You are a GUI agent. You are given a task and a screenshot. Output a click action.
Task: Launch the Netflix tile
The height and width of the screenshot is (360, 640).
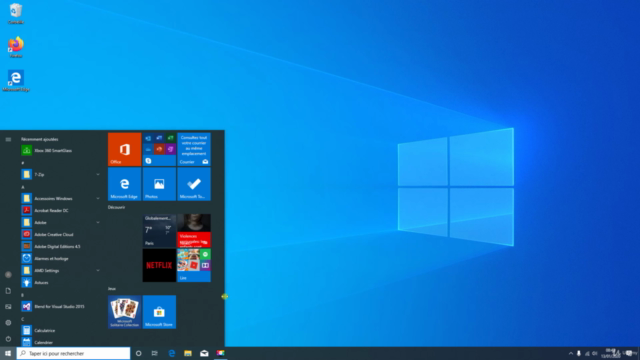coord(159,265)
